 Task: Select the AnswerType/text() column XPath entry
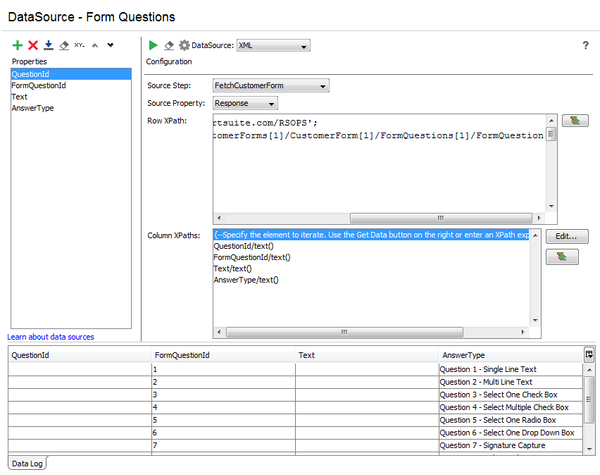(x=246, y=280)
